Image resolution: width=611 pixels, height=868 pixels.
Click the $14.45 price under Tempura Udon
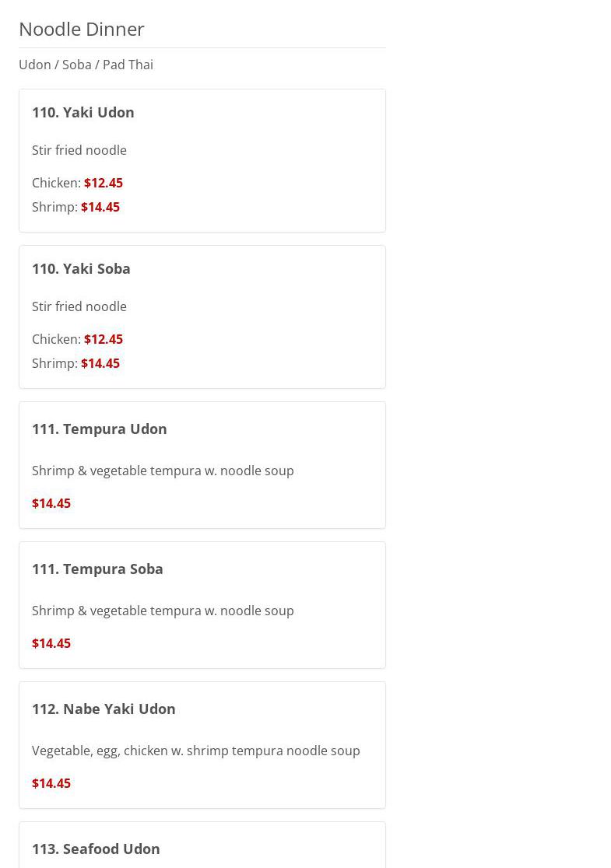pyautogui.click(x=51, y=503)
